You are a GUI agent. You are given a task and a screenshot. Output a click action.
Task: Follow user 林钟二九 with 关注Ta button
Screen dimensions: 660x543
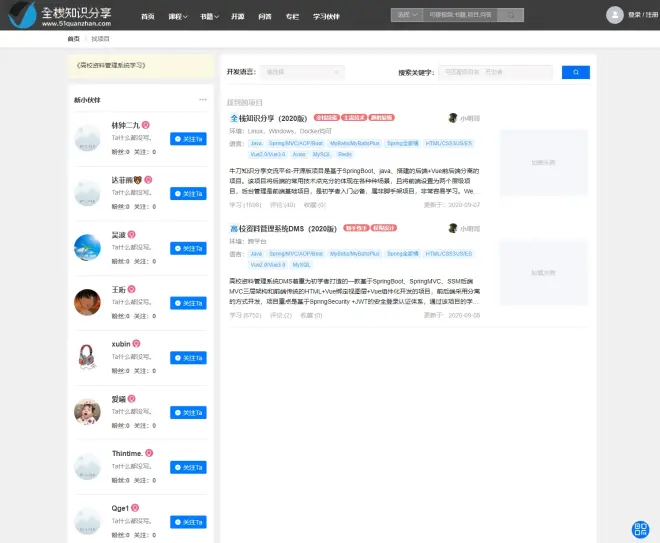point(188,139)
